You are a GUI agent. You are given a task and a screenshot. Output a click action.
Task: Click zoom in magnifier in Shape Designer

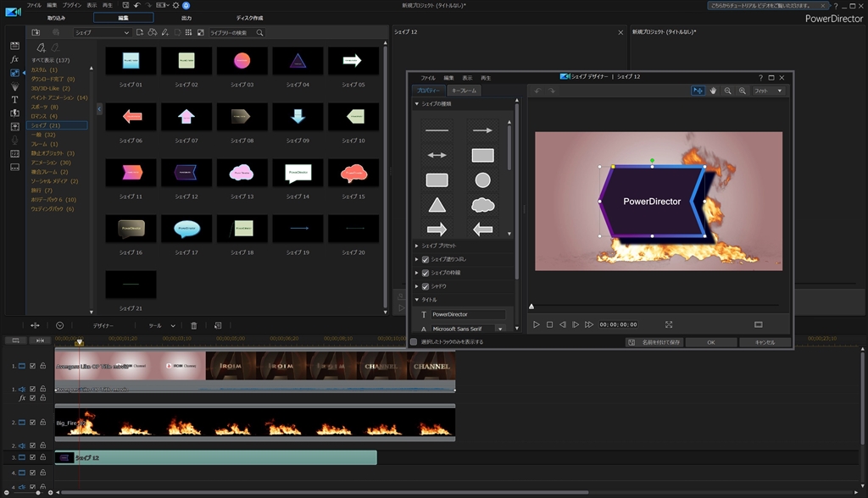743,91
